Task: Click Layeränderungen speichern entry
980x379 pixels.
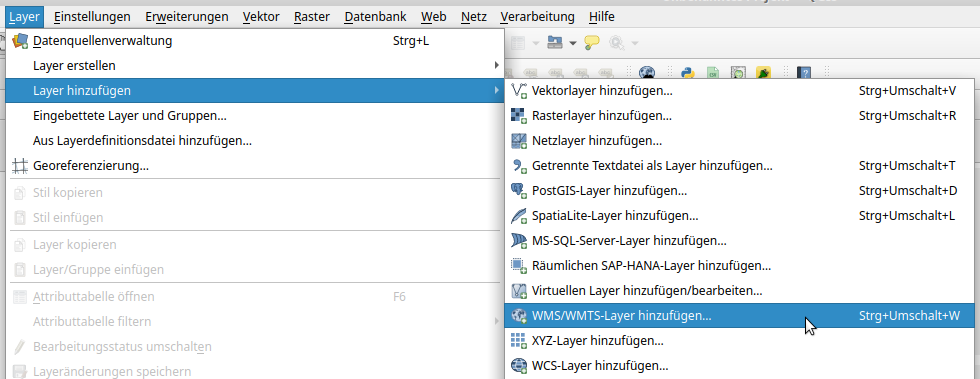Action: [x=254, y=371]
